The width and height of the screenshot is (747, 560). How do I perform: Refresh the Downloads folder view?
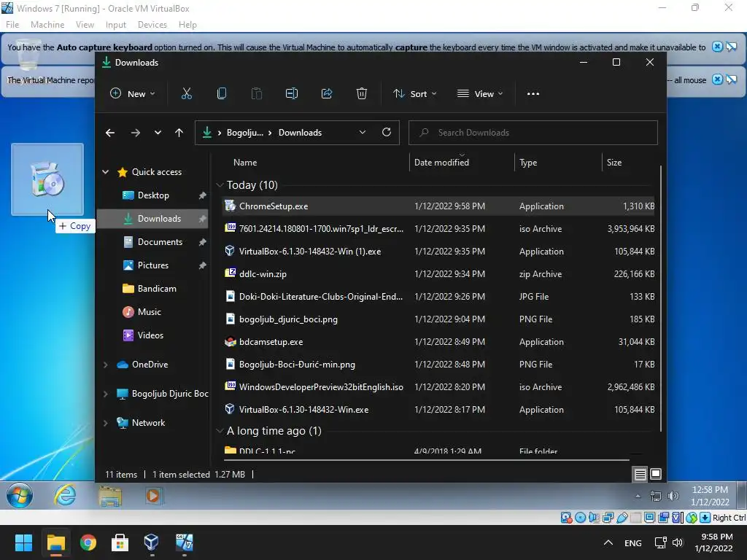(387, 133)
